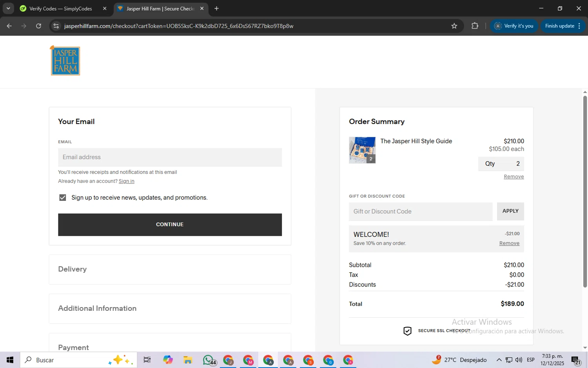Click the scrollbar down arrow

[x=585, y=348]
